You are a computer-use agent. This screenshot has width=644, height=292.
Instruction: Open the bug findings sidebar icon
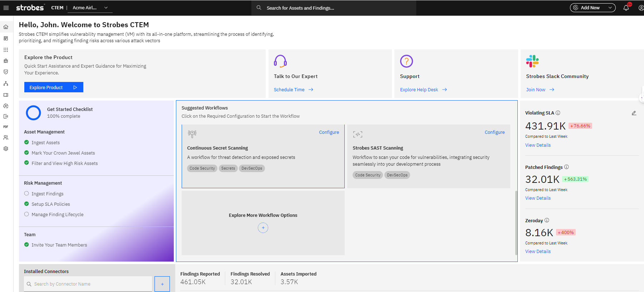point(6,61)
